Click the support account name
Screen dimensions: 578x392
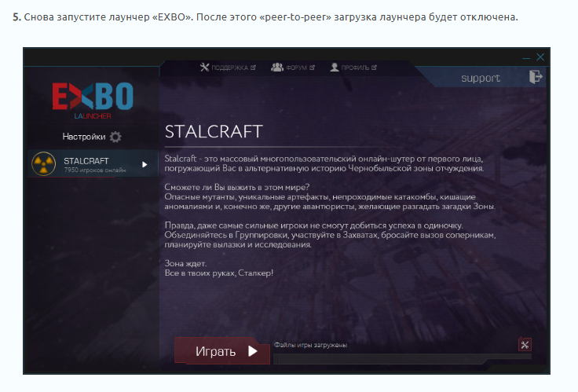pyautogui.click(x=481, y=79)
